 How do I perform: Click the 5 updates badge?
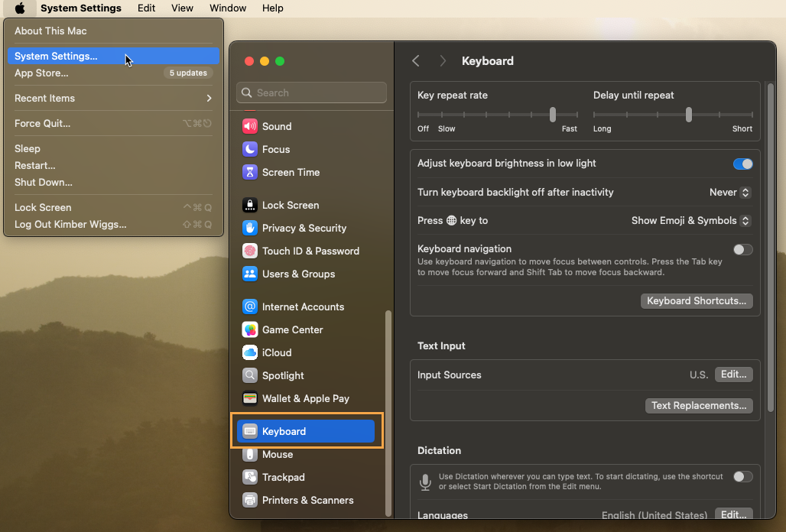[x=188, y=73]
